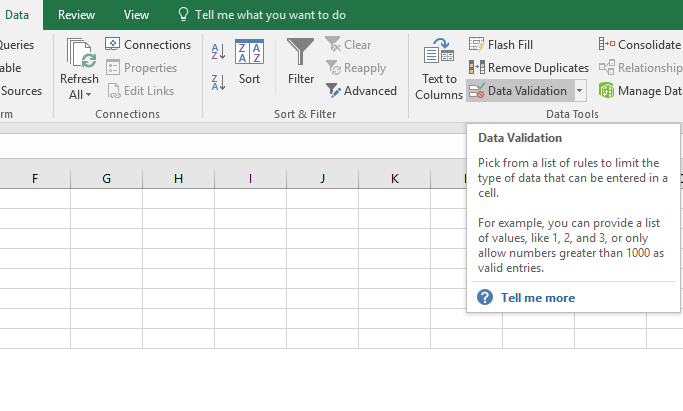Click the Consolidate tool

tap(640, 45)
